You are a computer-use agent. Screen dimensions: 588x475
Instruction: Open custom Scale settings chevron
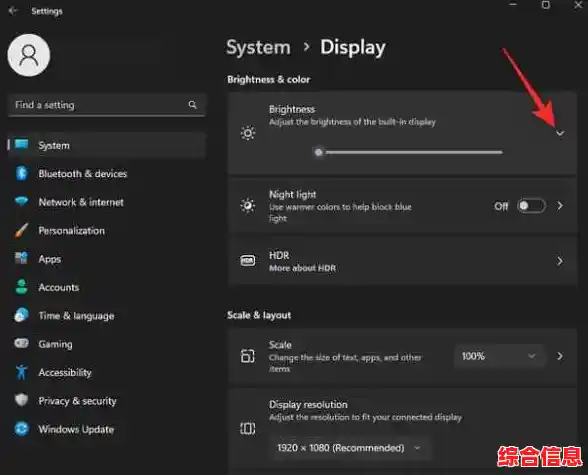560,356
